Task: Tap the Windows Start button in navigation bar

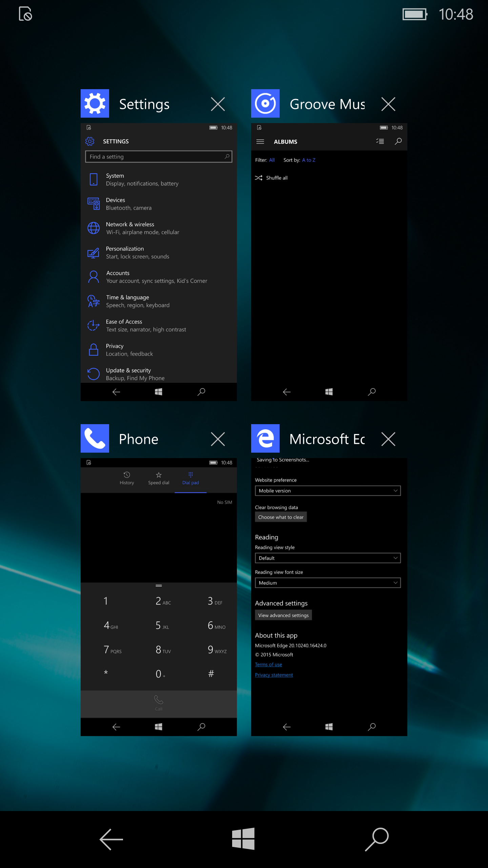Action: coord(243,839)
